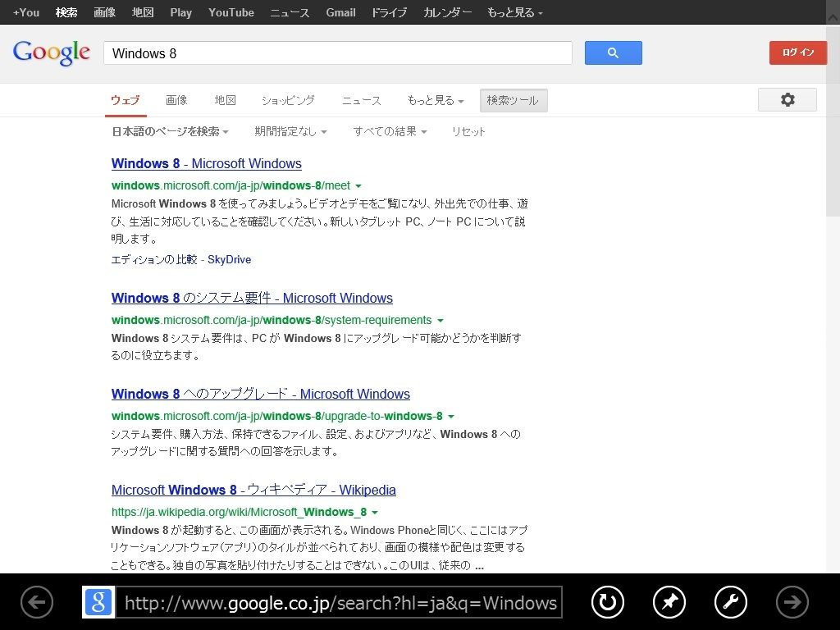Open 画像 in the black top bar
This screenshot has height=630, width=840.
click(104, 12)
